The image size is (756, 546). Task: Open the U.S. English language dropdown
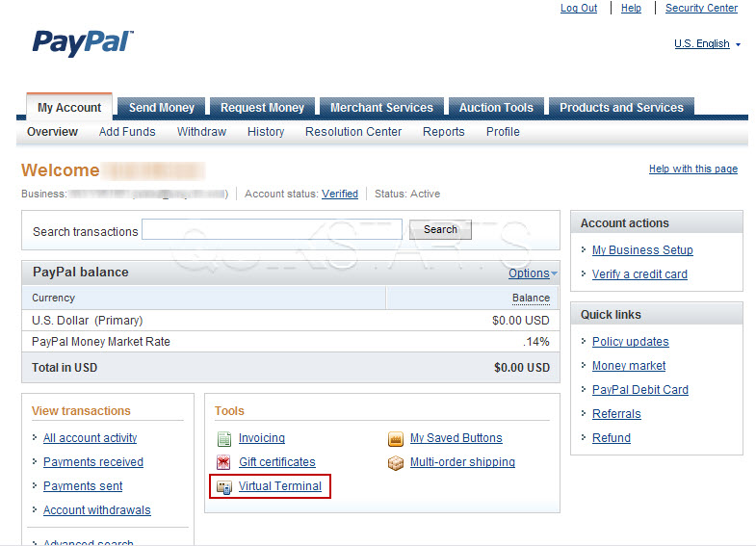click(707, 44)
